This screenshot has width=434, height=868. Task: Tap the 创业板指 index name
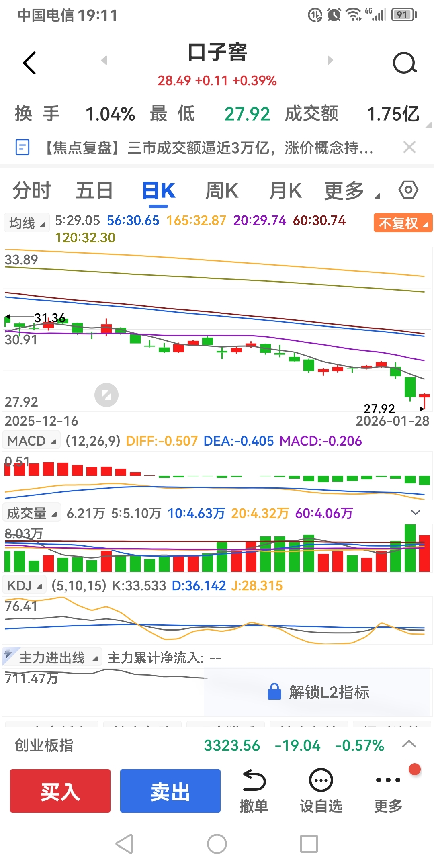point(44,745)
